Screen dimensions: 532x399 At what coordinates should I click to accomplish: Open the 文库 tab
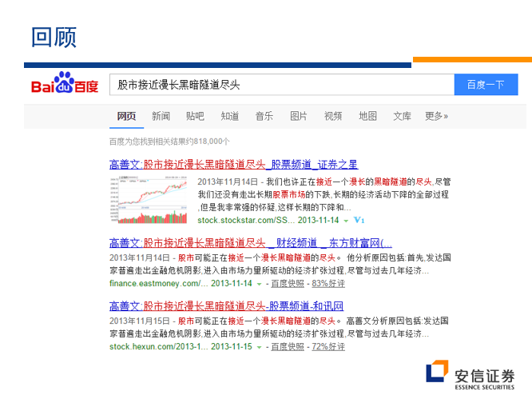402,117
